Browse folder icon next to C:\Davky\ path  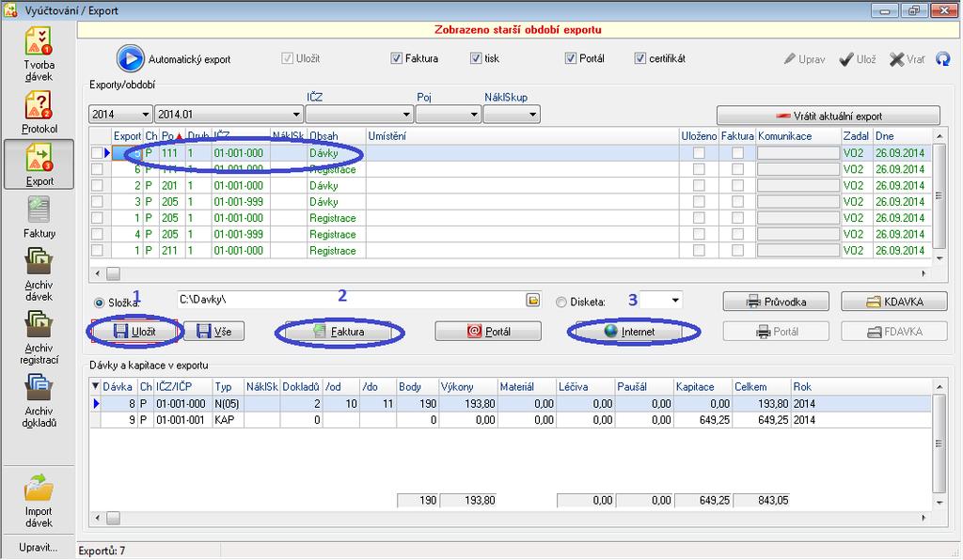coord(533,300)
